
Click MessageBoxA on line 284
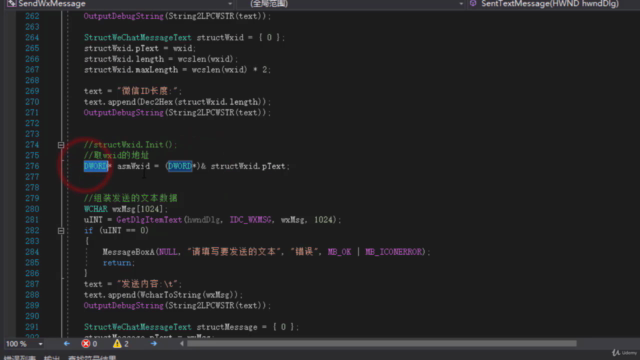(x=129, y=252)
